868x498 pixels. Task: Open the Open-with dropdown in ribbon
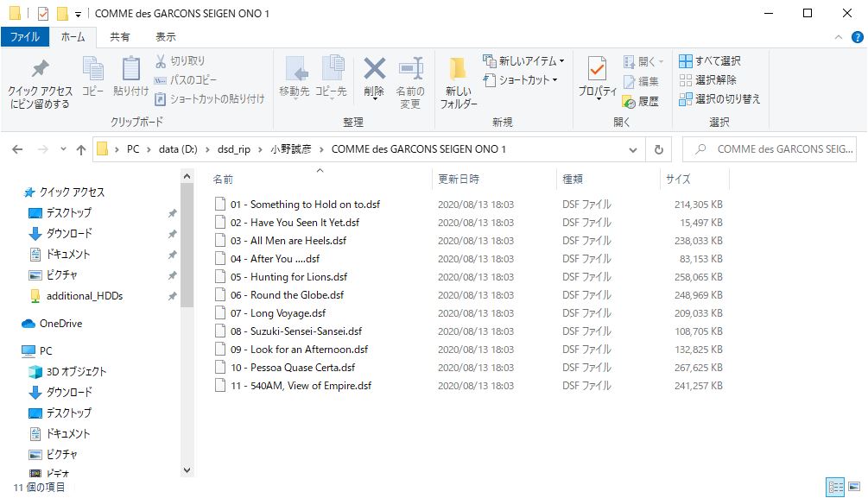tap(643, 61)
